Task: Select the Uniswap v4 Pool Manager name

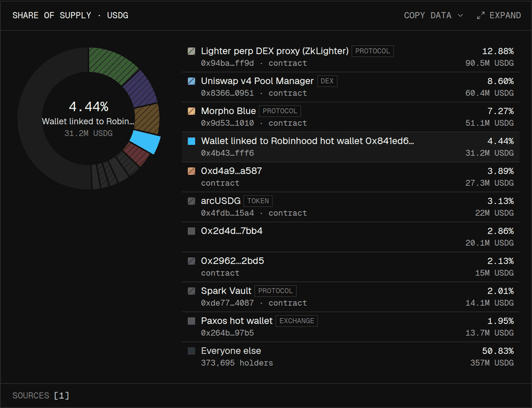Action: [257, 81]
